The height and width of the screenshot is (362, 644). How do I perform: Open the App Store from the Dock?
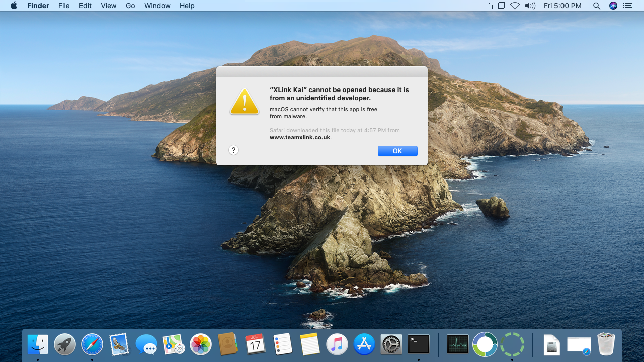[364, 345]
